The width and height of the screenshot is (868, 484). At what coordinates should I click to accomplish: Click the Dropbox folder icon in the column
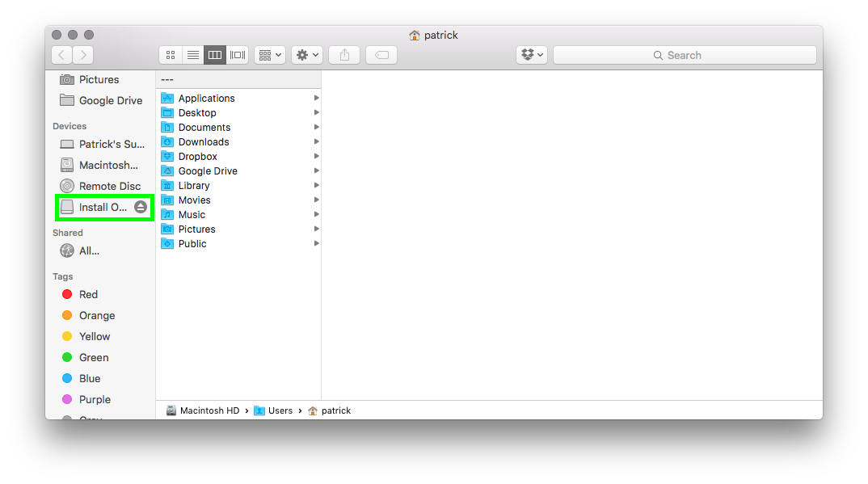[x=167, y=157]
